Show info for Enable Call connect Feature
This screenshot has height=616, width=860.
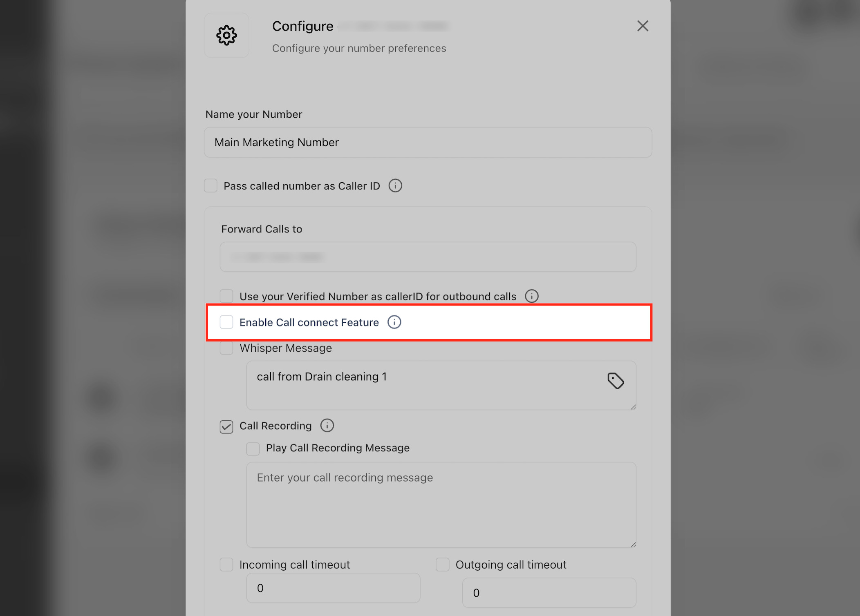(x=394, y=322)
